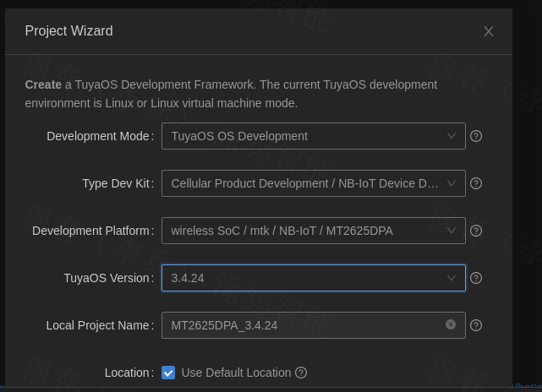
Task: Click the 'Location:' label
Action: coord(129,373)
